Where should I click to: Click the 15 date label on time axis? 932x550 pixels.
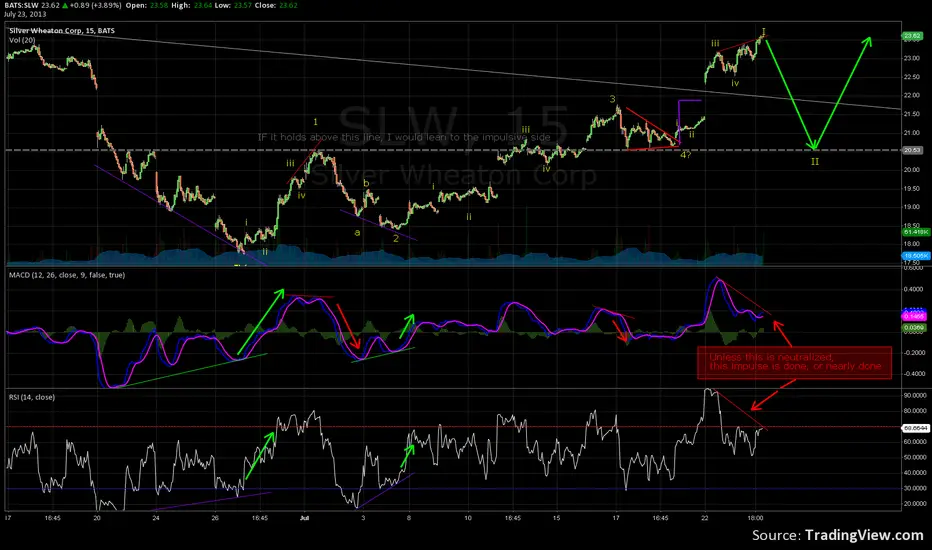(557, 518)
